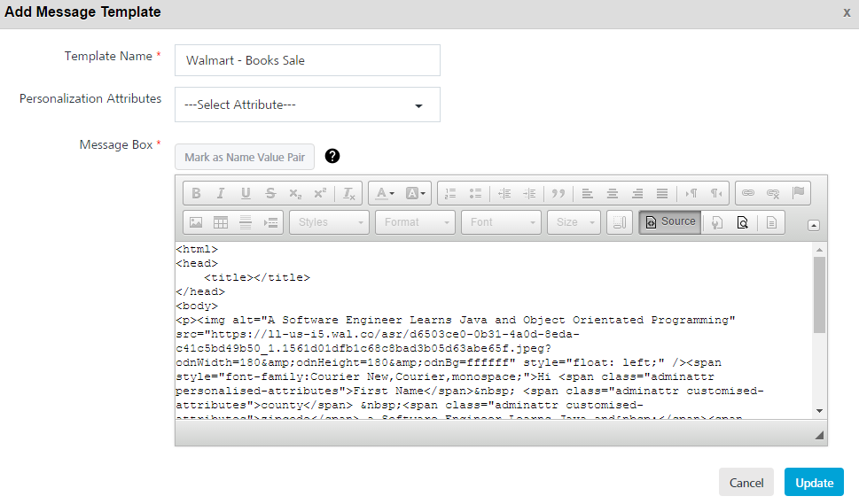
Task: Click the italic formatting icon
Action: 221,193
